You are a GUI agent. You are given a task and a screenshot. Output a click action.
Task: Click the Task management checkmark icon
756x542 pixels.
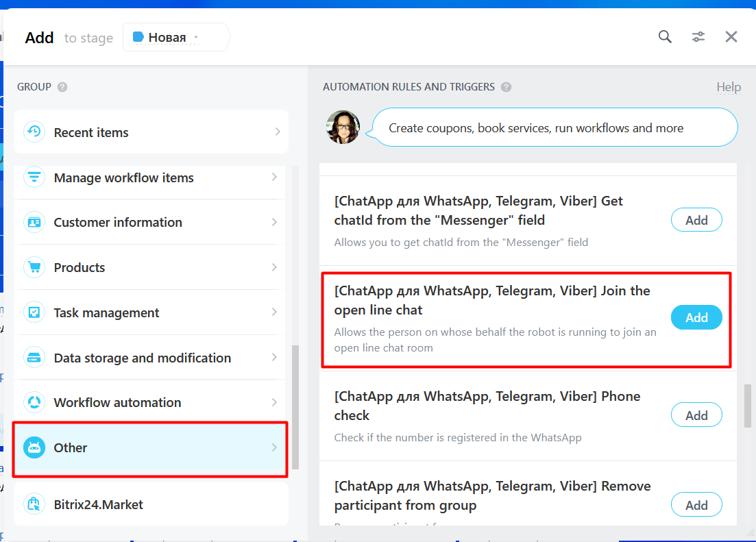(x=34, y=312)
